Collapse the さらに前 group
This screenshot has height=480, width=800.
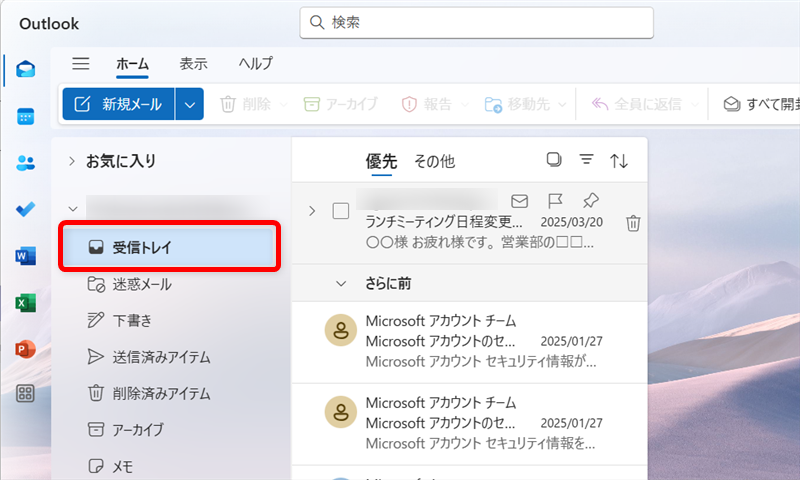(341, 284)
